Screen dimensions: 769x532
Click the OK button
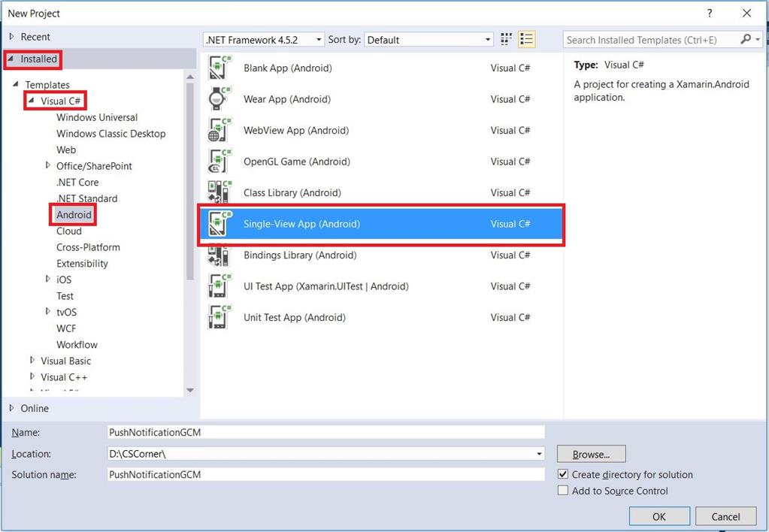(659, 516)
